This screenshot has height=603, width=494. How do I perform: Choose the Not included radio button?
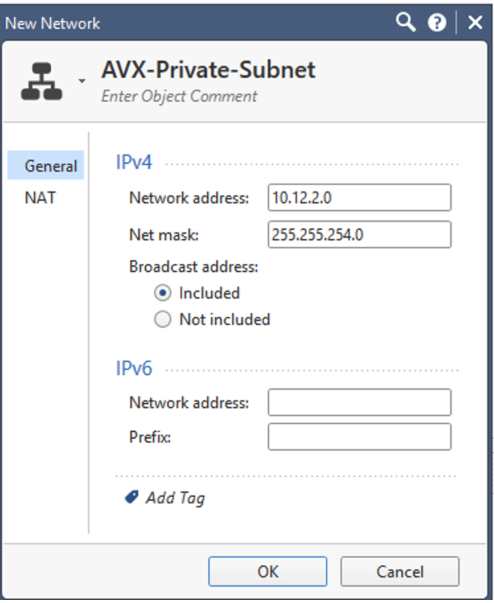click(x=162, y=319)
